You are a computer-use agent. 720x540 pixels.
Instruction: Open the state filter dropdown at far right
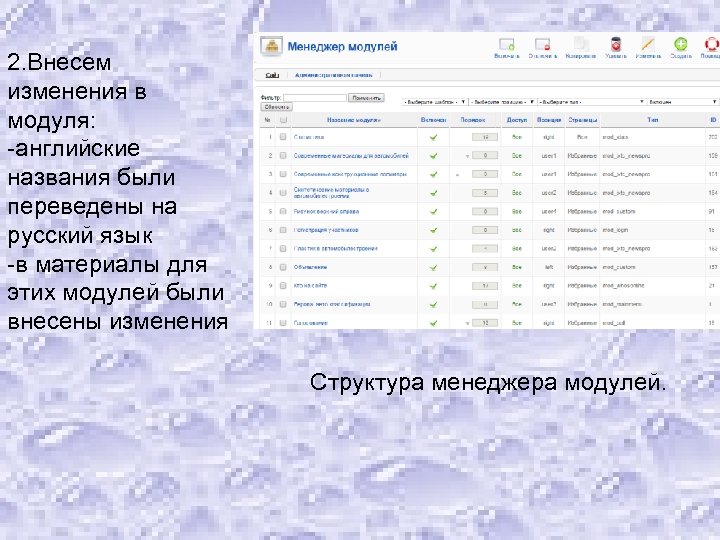click(x=682, y=101)
